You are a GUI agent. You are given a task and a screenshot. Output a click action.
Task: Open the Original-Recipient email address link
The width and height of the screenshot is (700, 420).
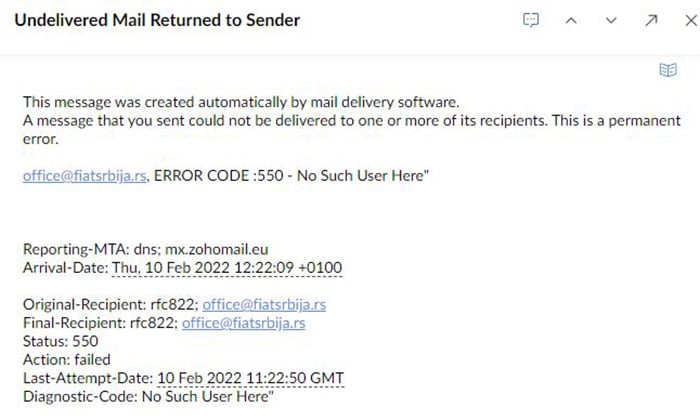point(264,306)
